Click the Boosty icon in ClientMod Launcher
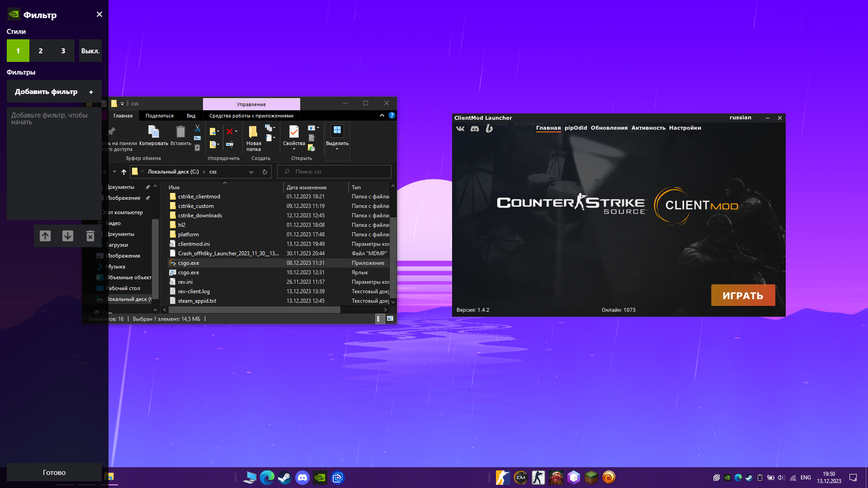This screenshot has width=868, height=488. [x=489, y=129]
